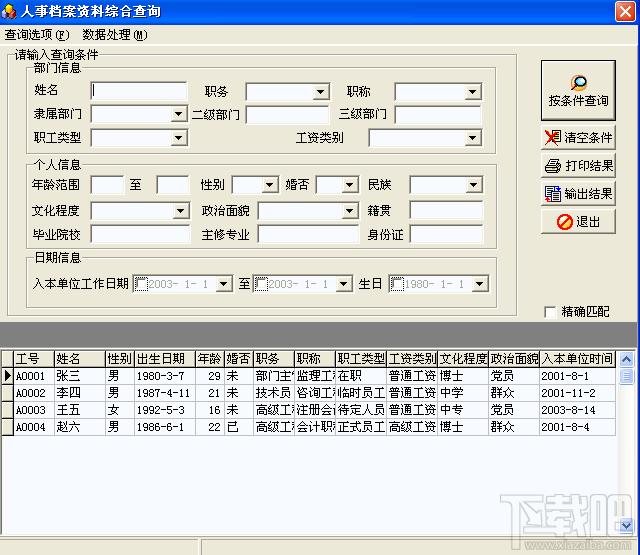Close the 人事档案资料综合查询 window

625,11
